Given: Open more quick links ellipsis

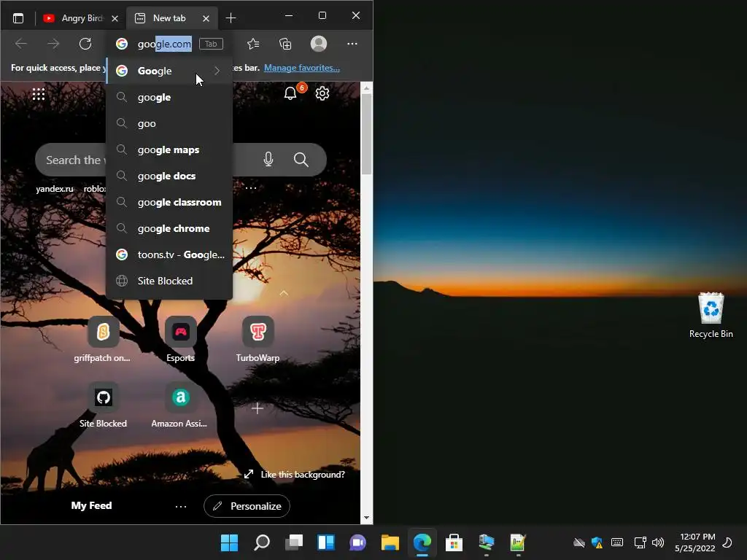Looking at the screenshot, I should coord(251,188).
